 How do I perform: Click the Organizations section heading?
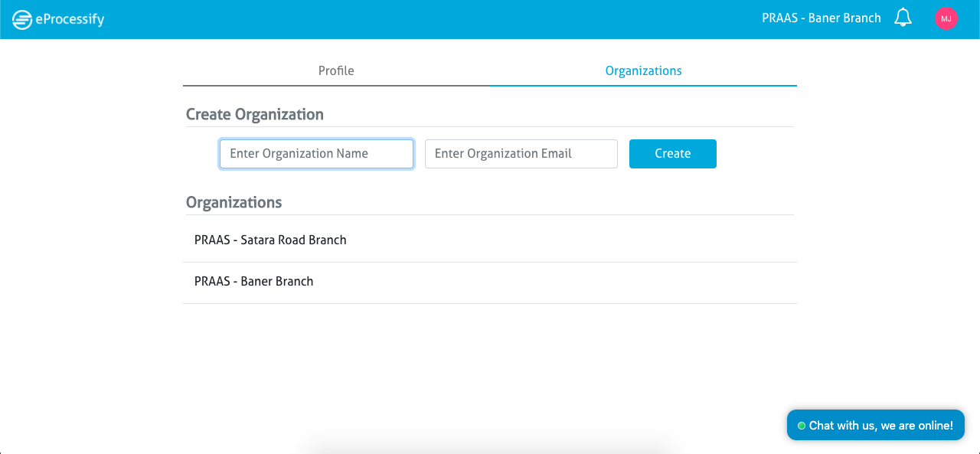click(x=234, y=203)
